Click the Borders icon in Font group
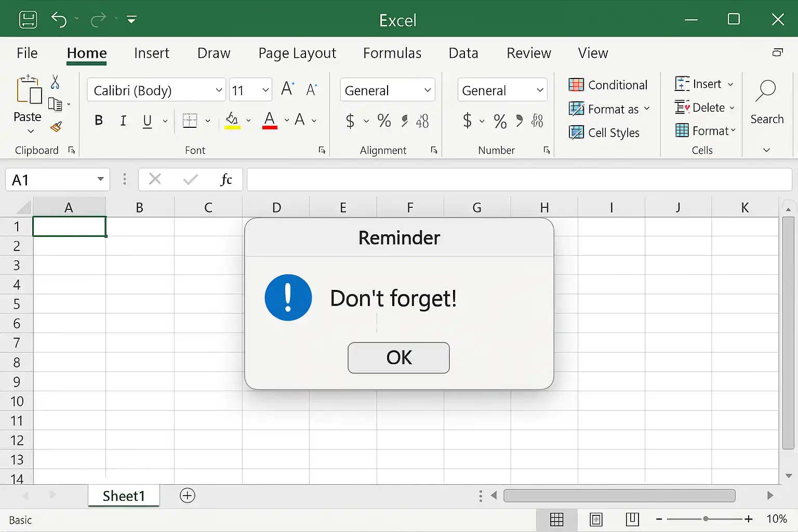Image resolution: width=798 pixels, height=532 pixels. tap(190, 121)
